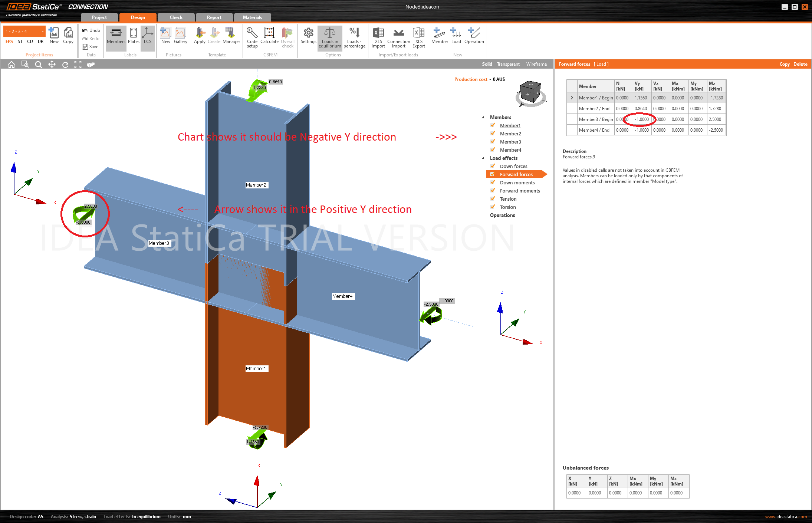Click the pan view icon
The image size is (812, 523).
click(52, 65)
